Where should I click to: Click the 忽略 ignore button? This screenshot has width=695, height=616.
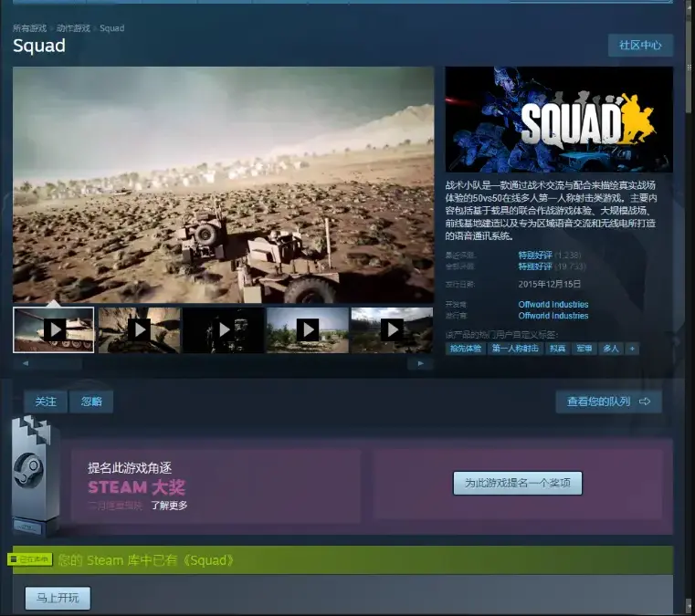[91, 402]
